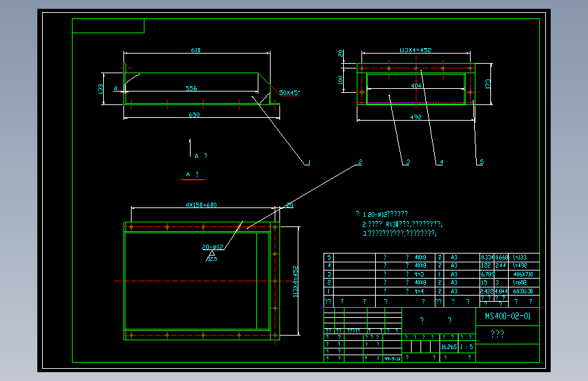Click part balloon number 1 leader label
This screenshot has width=588, height=381.
[x=309, y=162]
